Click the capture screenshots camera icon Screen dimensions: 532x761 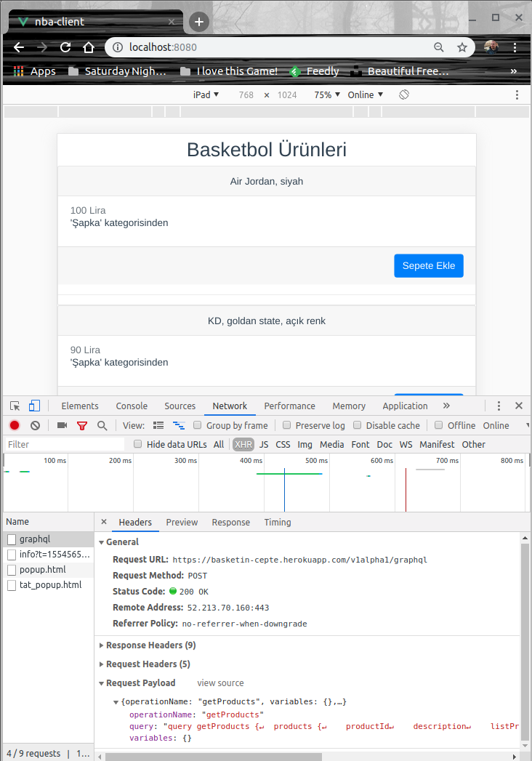[x=62, y=425]
